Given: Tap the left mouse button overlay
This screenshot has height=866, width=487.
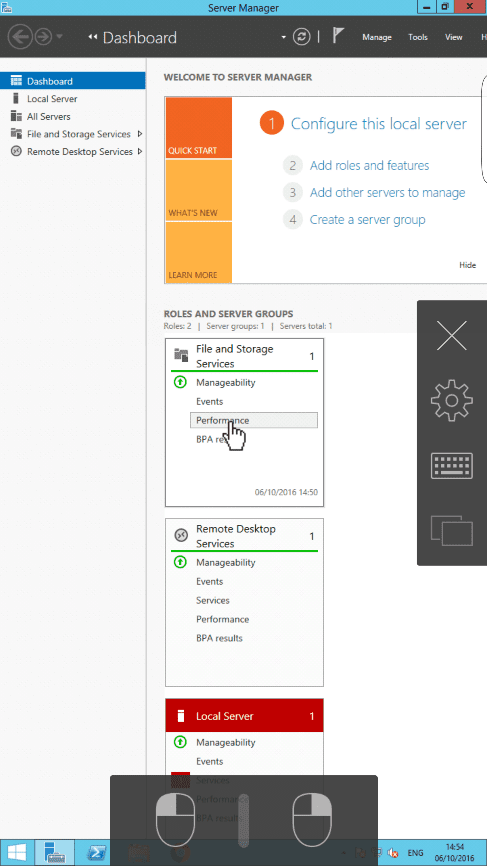Looking at the screenshot, I should [176, 820].
